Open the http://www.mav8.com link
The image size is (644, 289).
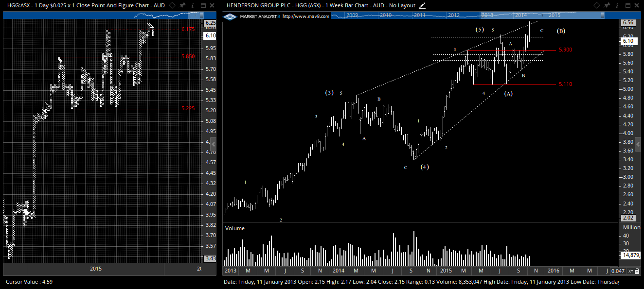point(306,16)
